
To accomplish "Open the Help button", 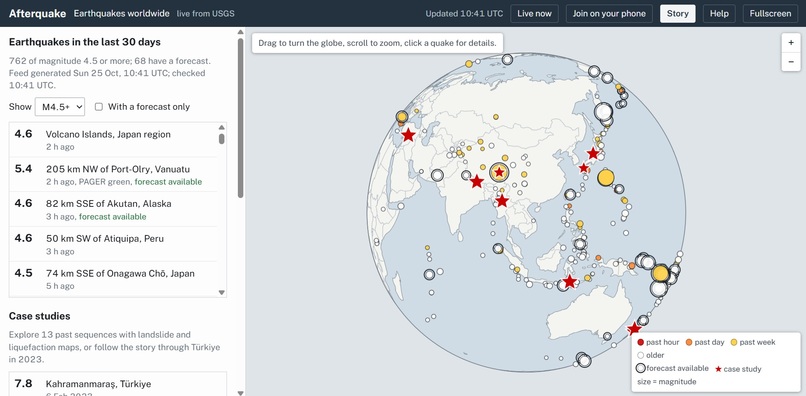I will 719,13.
